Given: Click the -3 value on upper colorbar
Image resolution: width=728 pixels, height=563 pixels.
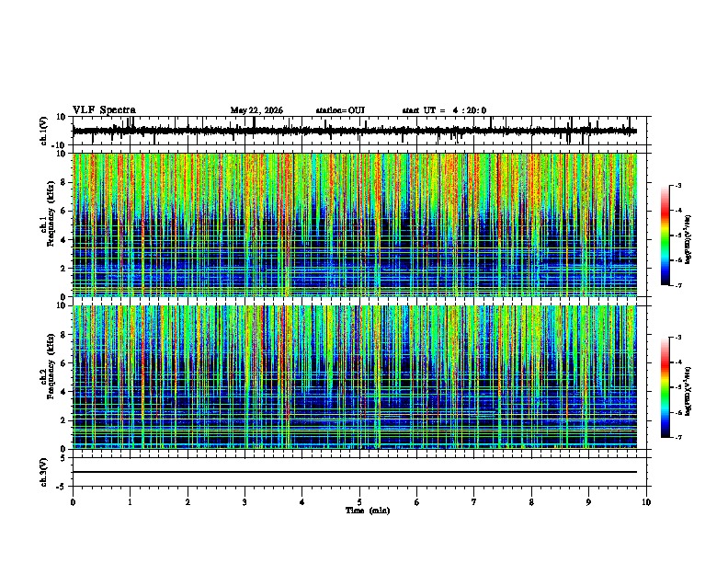Looking at the screenshot, I should [677, 186].
